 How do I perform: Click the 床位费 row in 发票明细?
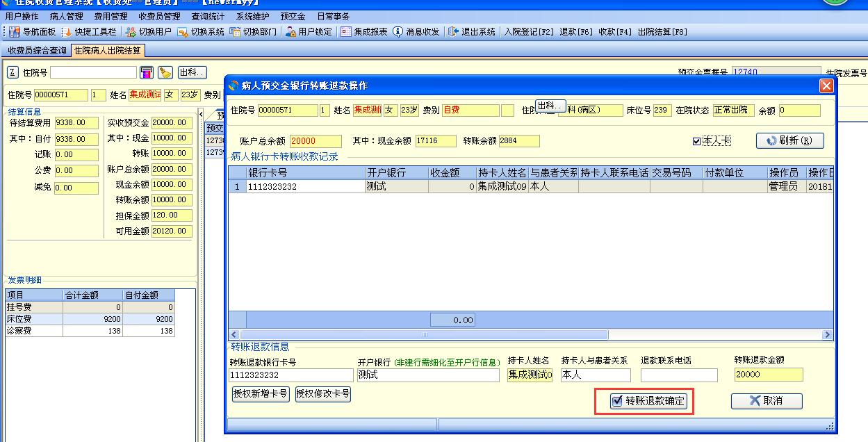[x=90, y=318]
